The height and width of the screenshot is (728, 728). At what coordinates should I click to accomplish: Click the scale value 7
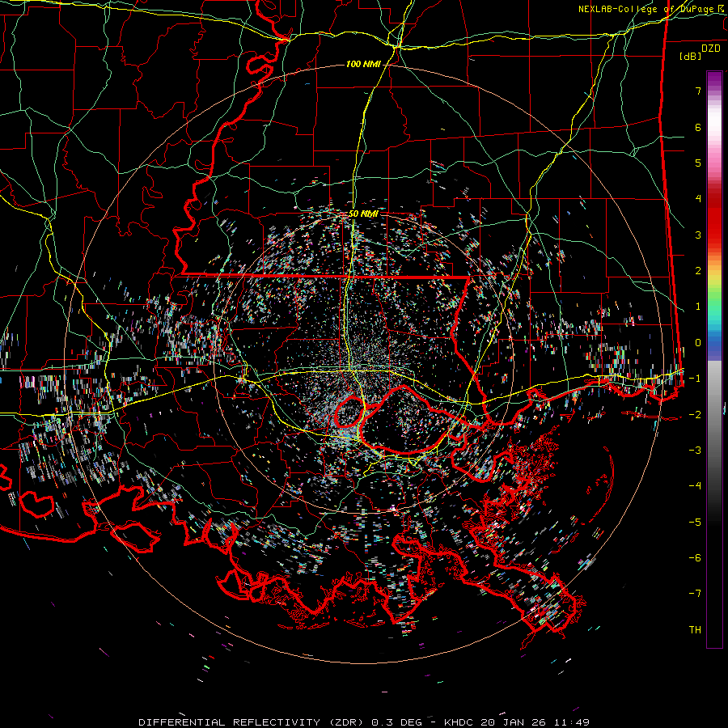click(698, 91)
